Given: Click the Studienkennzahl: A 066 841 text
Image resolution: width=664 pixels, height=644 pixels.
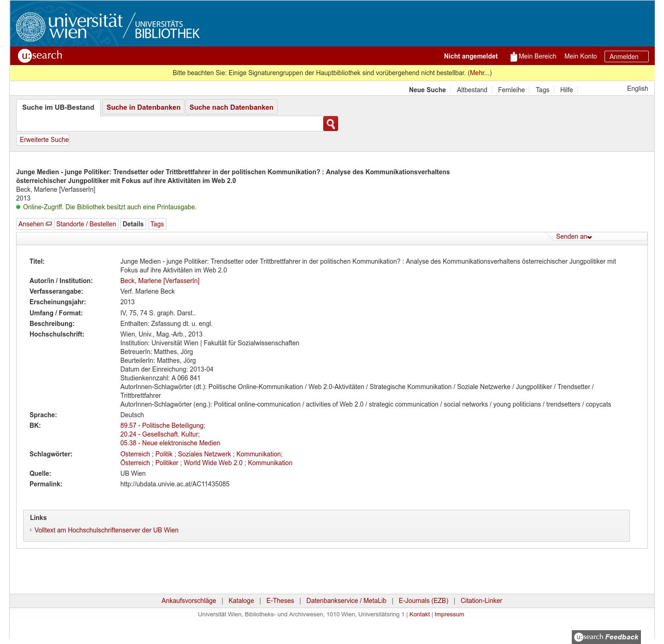Looking at the screenshot, I should [160, 378].
